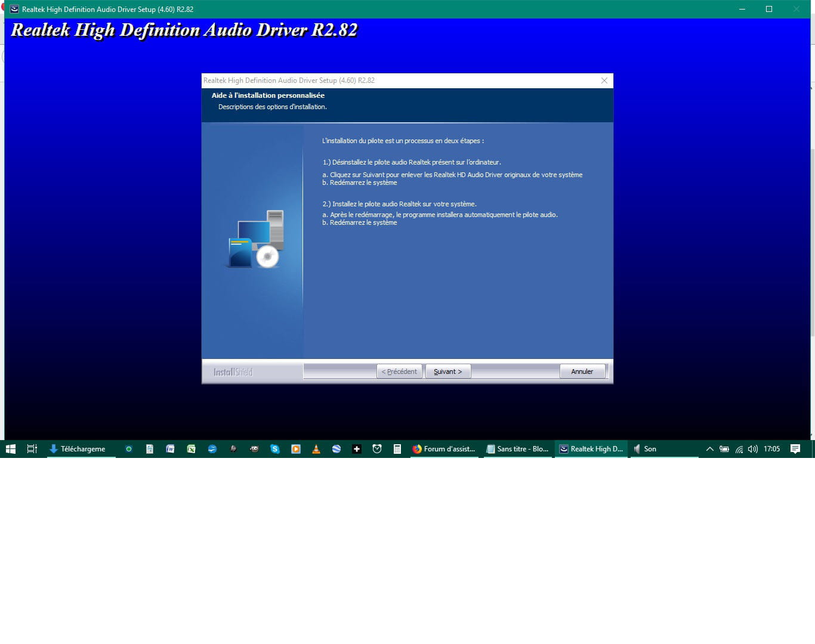Click the Précédent button
Screen dimensions: 815x644
(x=399, y=371)
